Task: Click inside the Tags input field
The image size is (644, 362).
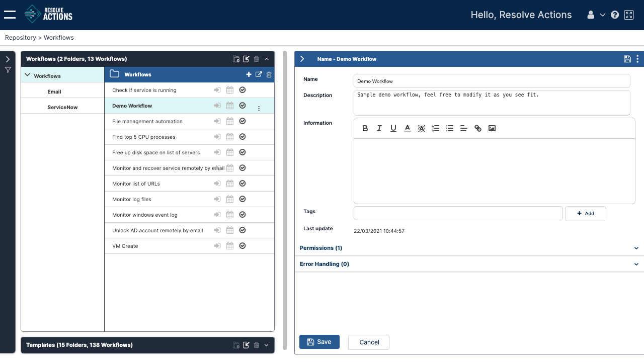Action: [458, 213]
